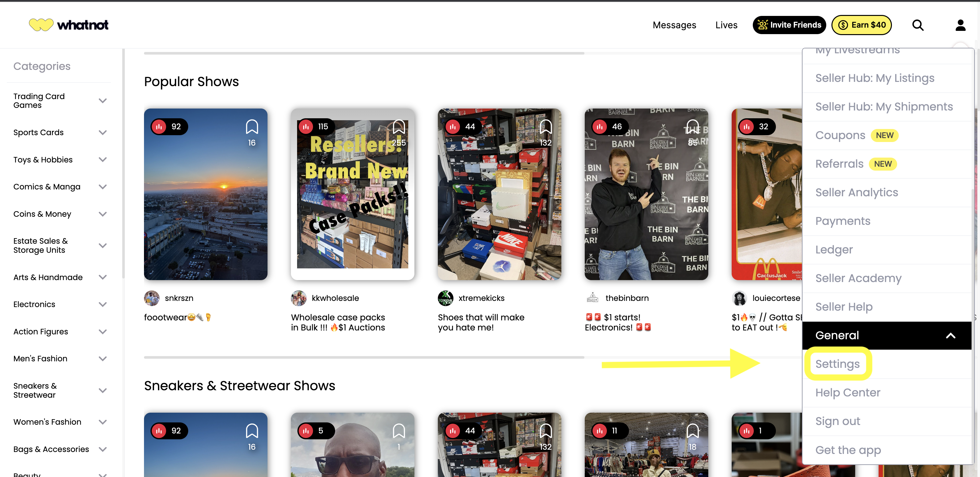Go to Lives page
This screenshot has height=477, width=980.
coord(726,25)
